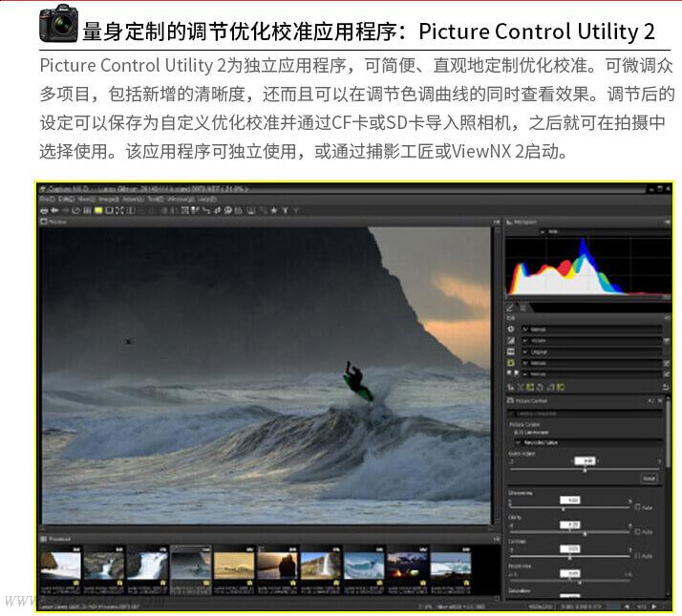
Task: Click the next image arrow in status bar
Action: point(653,606)
